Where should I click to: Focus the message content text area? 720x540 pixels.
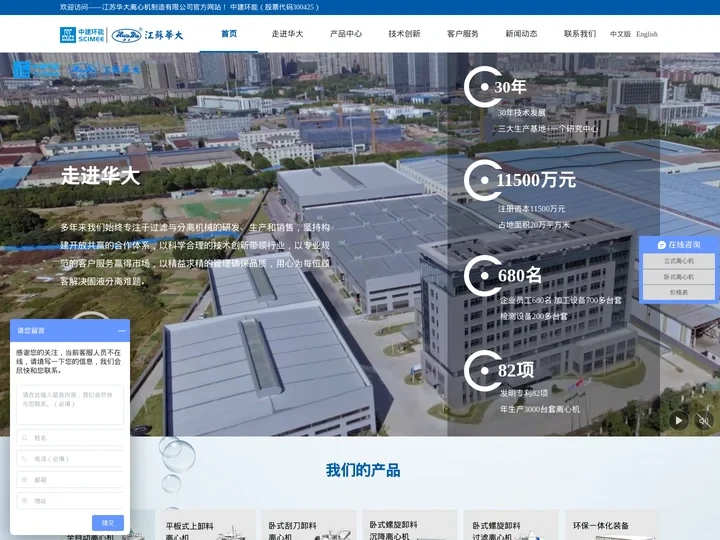(x=70, y=405)
